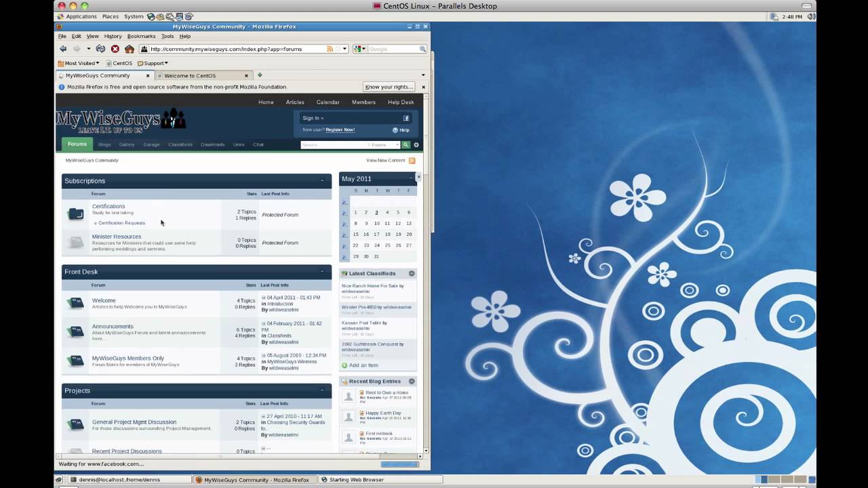
Task: Click the Know your rights button
Action: (389, 87)
